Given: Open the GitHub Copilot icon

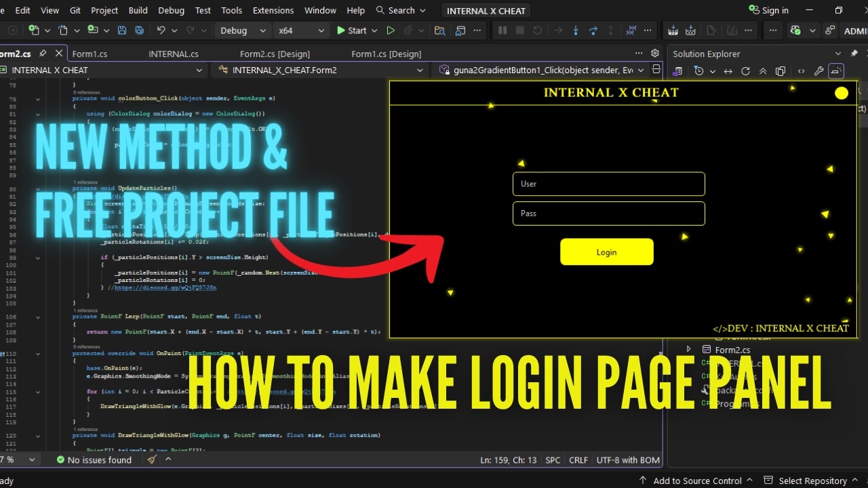Looking at the screenshot, I should pos(795,30).
